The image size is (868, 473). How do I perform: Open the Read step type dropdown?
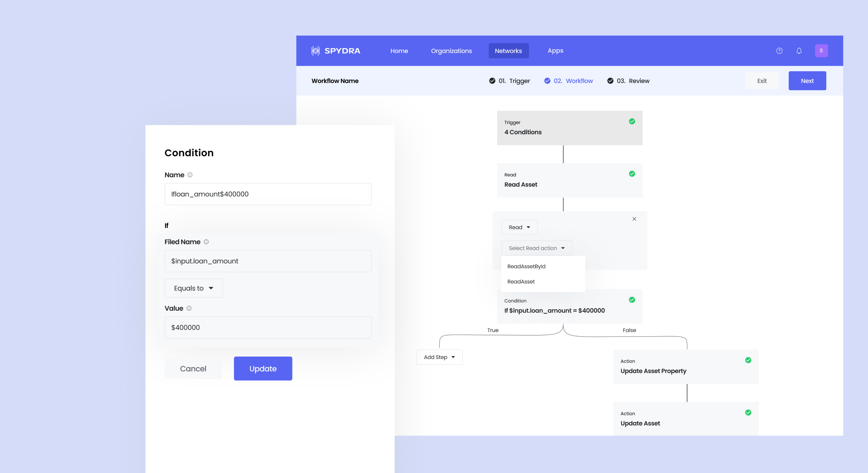pyautogui.click(x=519, y=227)
